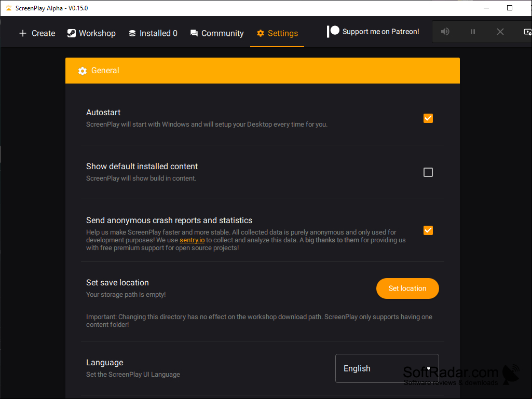Disable the Autostart checkbox
The height and width of the screenshot is (399, 532).
click(x=428, y=118)
